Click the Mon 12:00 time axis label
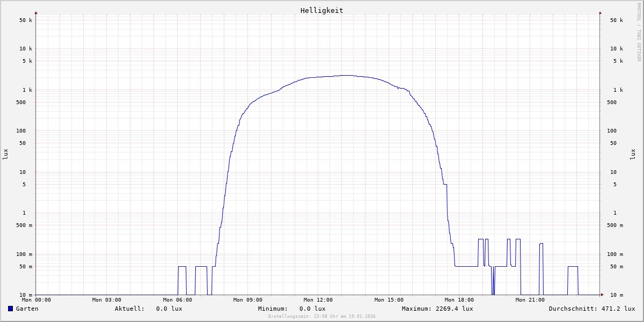The width and height of the screenshot is (644, 322). 318,300
